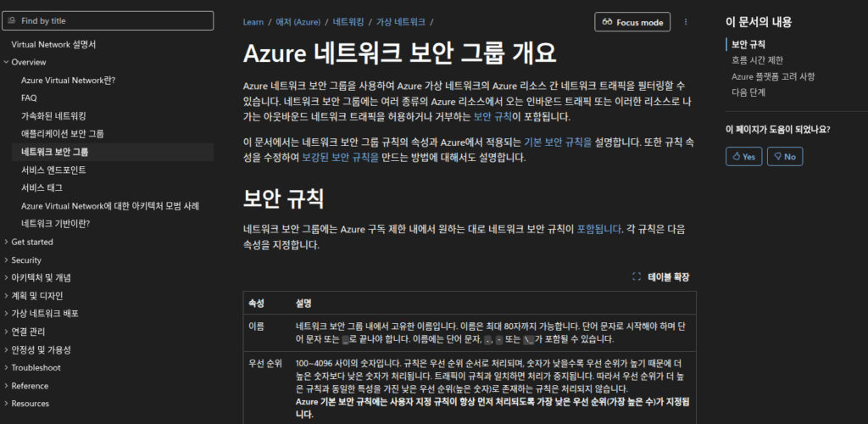Vote No for page helpfulness
This screenshot has height=424, width=868.
coord(784,157)
